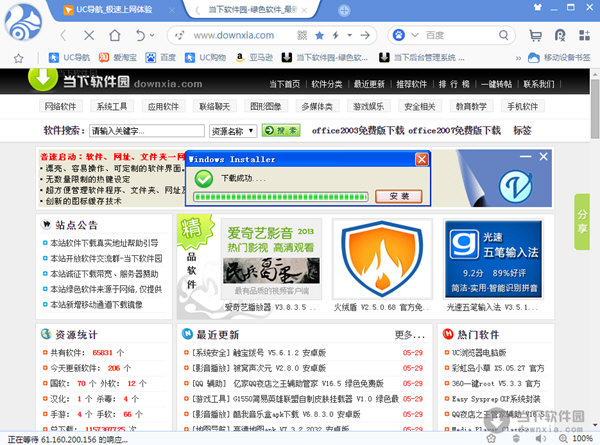Click the UC browser squirrel logo
This screenshot has height=445, width=600.
tap(24, 22)
